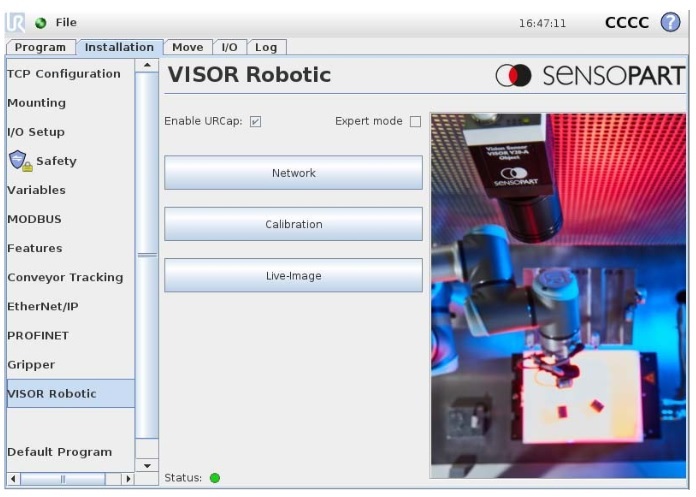Open the File menu

tap(66, 22)
